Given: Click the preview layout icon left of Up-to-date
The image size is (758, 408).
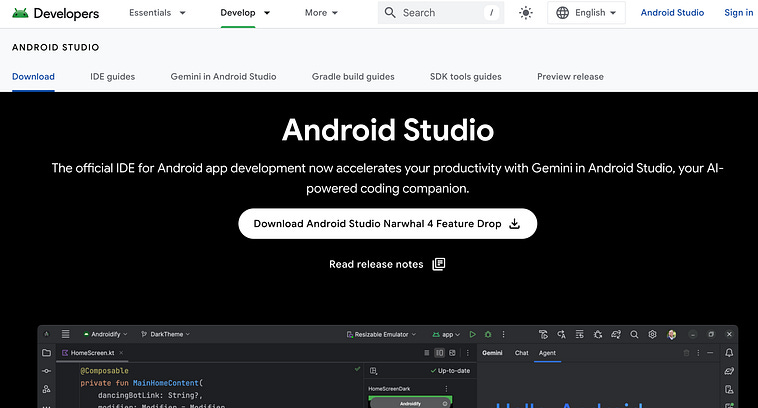Looking at the screenshot, I should point(373,371).
